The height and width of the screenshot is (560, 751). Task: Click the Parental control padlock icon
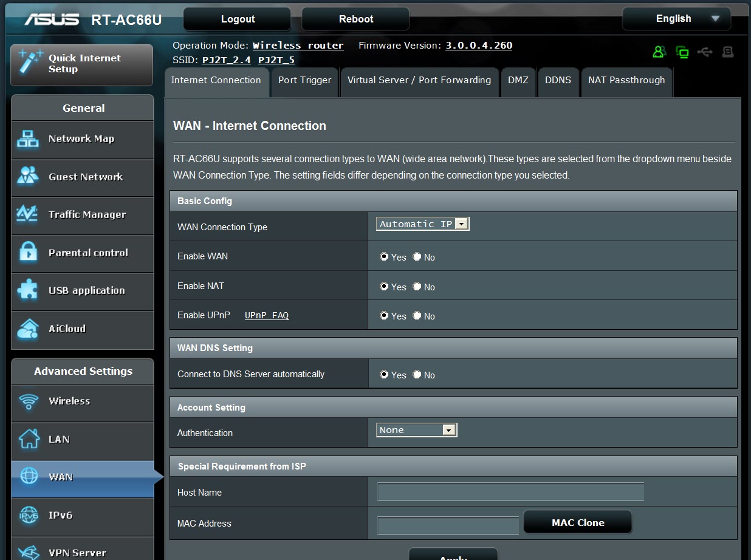28,253
